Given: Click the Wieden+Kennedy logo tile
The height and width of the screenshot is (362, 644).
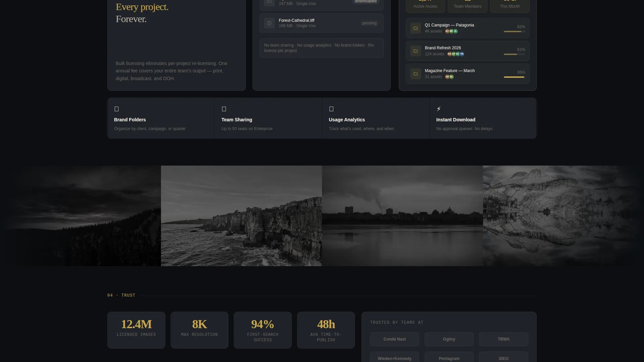Looking at the screenshot, I should click(x=394, y=357).
